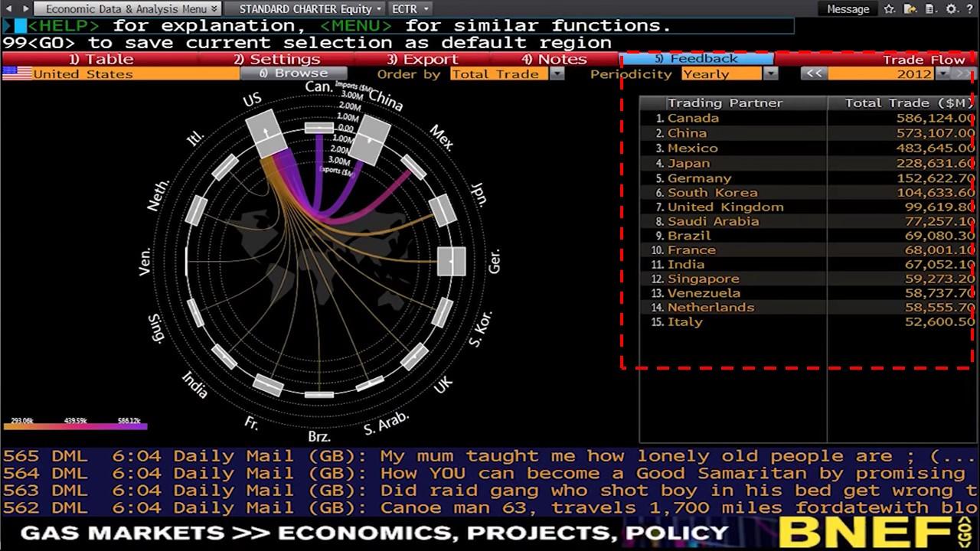Select the Ger. node on the chord chart
Image resolution: width=980 pixels, height=551 pixels.
click(451, 261)
